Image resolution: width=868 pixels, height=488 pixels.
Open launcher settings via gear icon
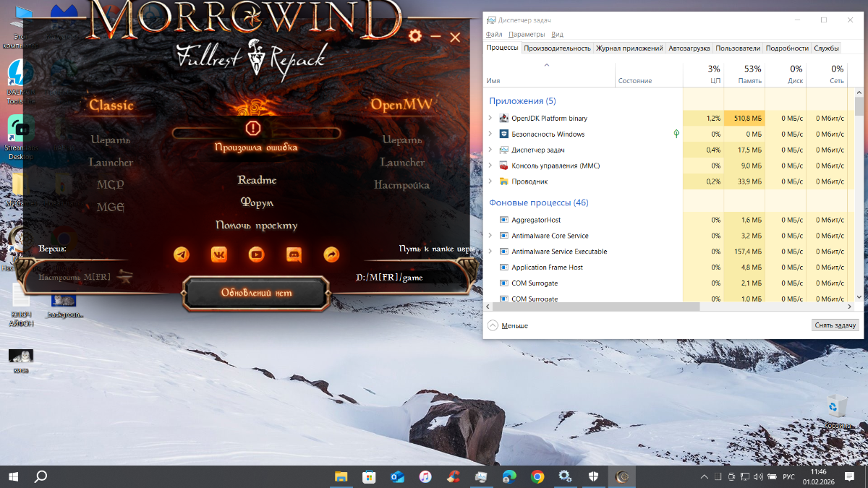click(414, 36)
